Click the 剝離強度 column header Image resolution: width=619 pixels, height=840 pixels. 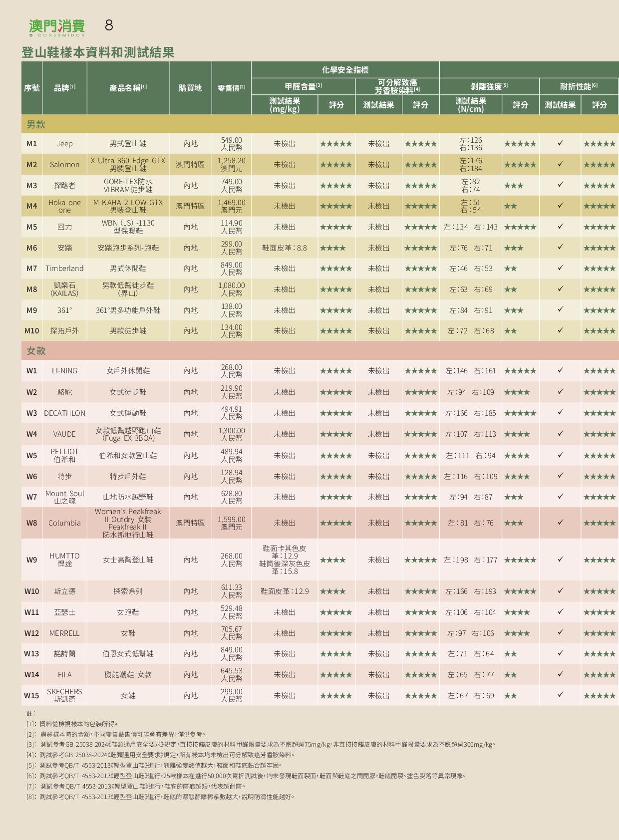[x=489, y=86]
